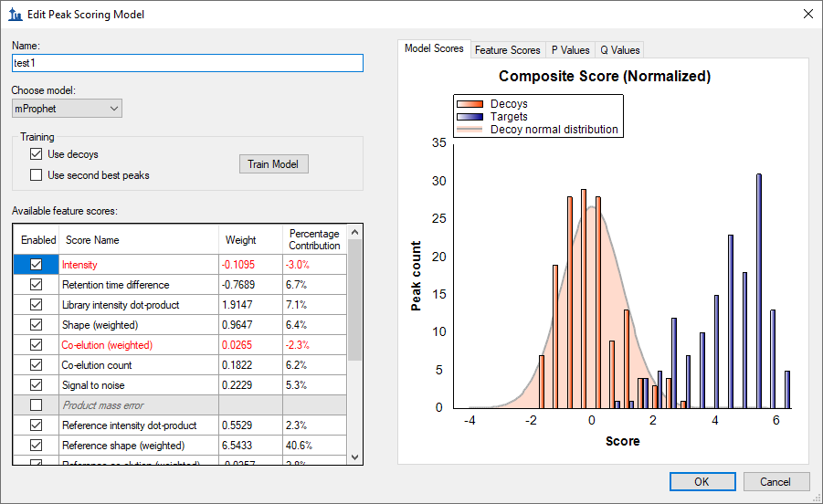Open the P Values tab

pyautogui.click(x=568, y=50)
